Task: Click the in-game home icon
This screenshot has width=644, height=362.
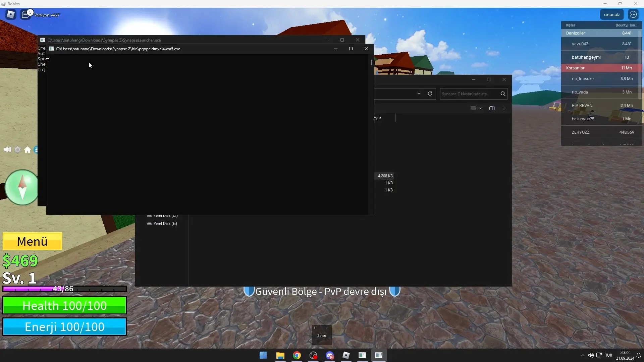Action: 28,149
